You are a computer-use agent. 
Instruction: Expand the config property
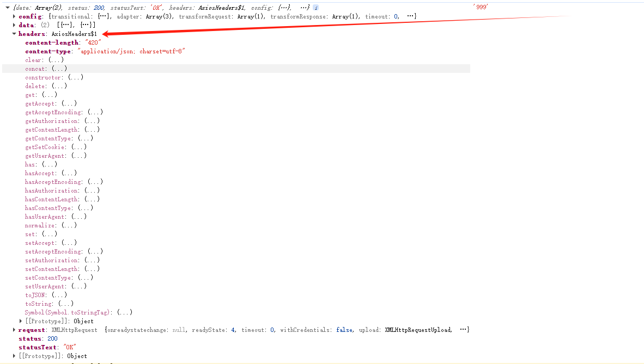pos(14,16)
